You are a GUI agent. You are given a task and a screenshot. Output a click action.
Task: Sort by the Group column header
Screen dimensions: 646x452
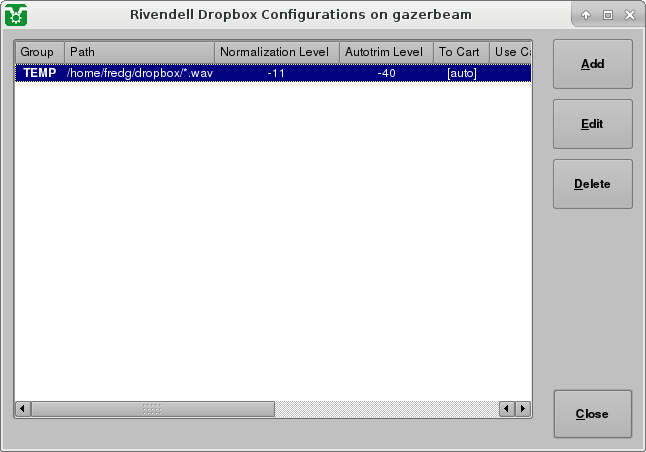(x=39, y=52)
